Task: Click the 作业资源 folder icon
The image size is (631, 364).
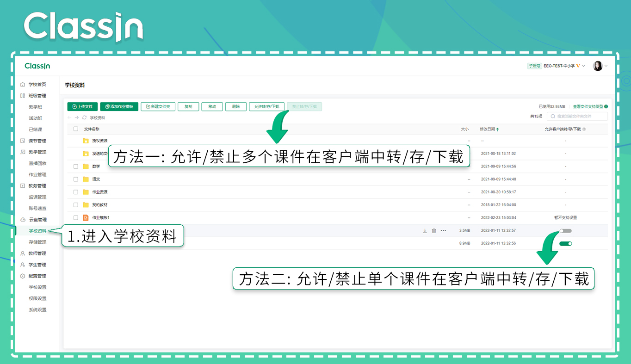Action: click(86, 192)
